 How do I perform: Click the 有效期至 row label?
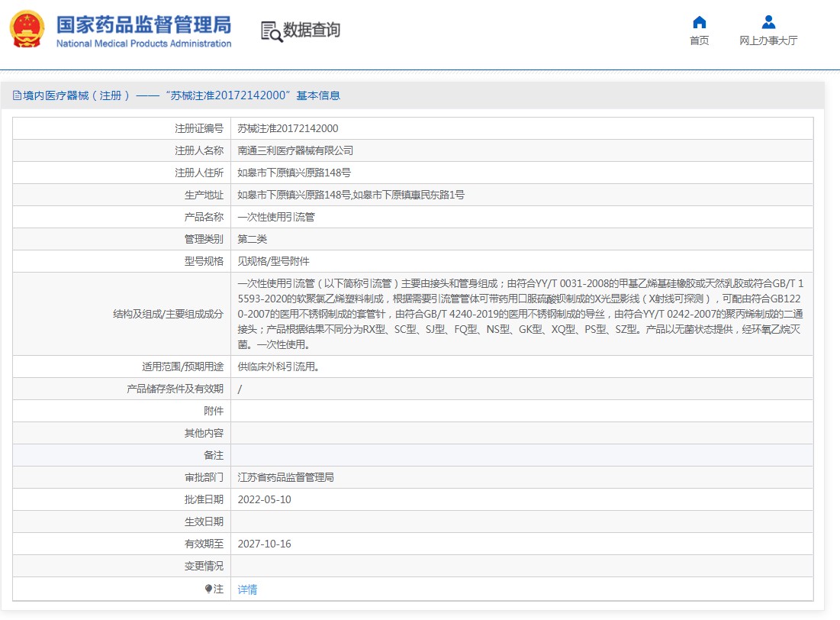[x=204, y=544]
